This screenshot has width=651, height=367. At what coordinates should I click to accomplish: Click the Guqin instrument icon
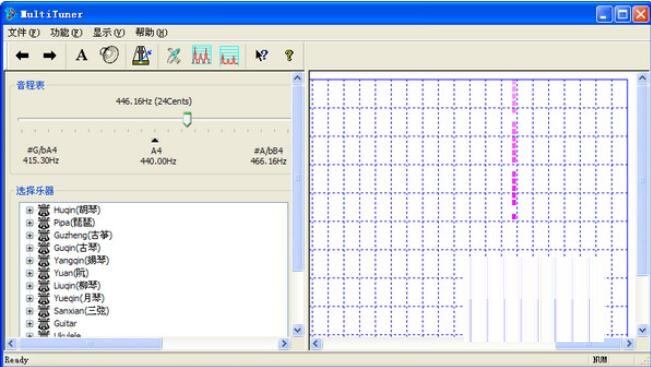[44, 248]
